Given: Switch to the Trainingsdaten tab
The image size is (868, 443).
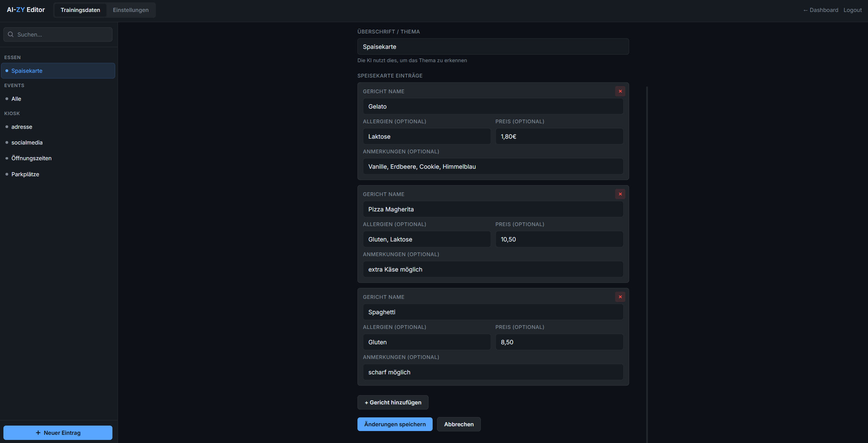Looking at the screenshot, I should (x=80, y=10).
